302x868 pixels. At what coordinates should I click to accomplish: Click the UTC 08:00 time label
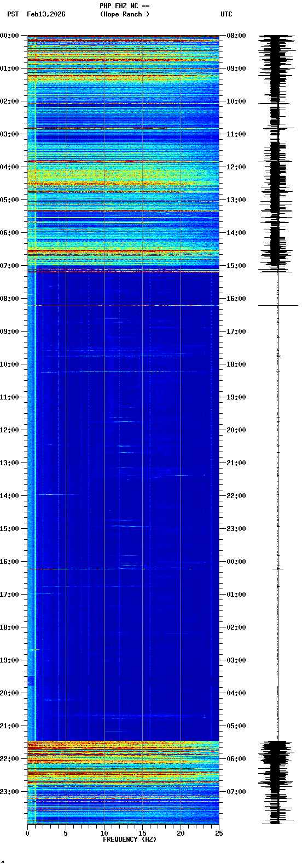click(x=236, y=36)
